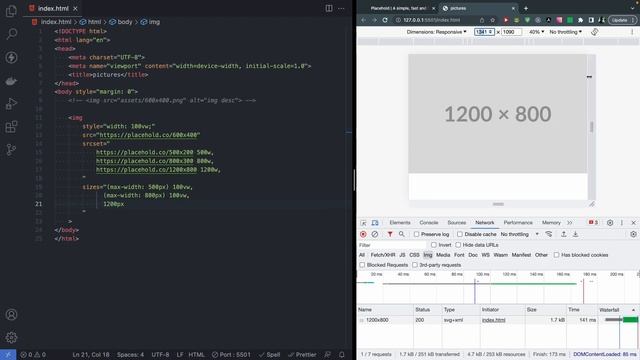
Task: Reload the browser page
Action: click(x=385, y=20)
